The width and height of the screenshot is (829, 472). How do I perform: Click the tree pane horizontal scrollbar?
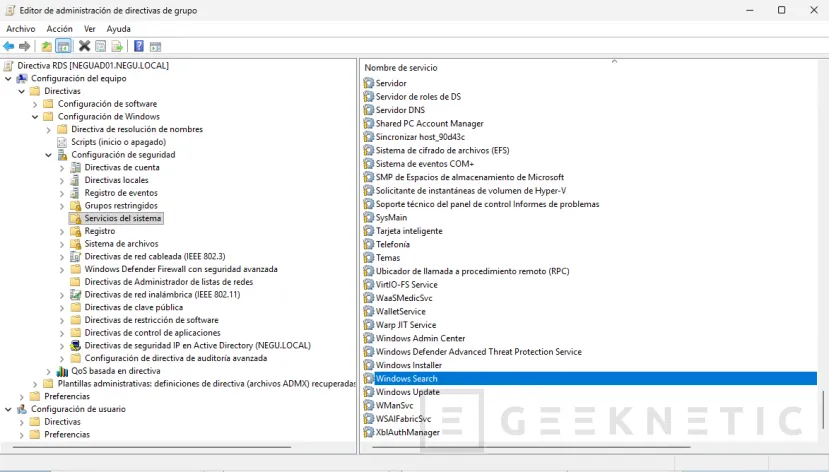coord(152,447)
